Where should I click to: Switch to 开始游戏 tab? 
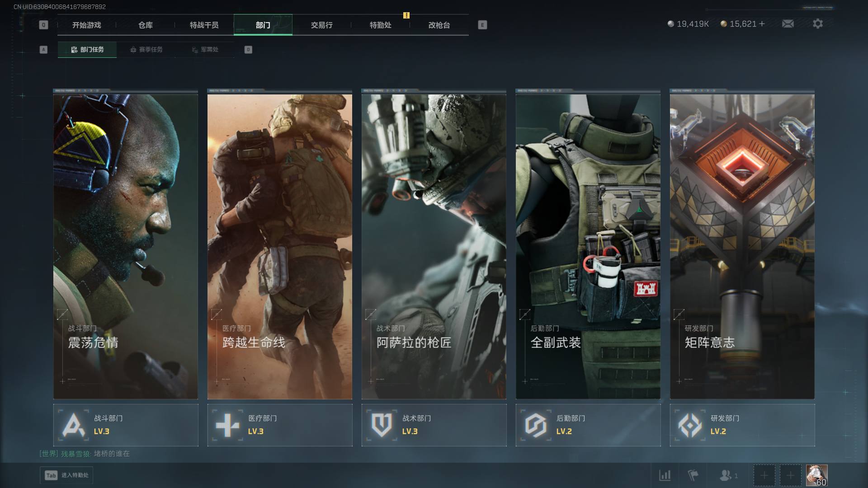tap(87, 25)
